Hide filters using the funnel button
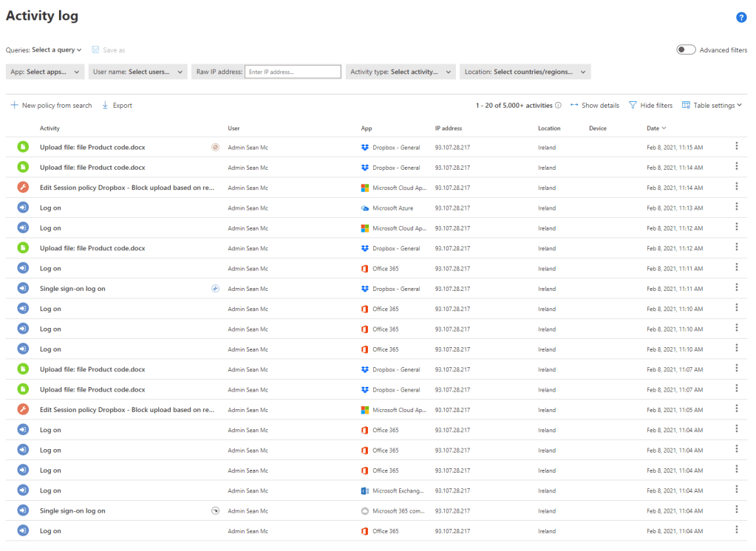This screenshot has width=756, height=551. pos(650,106)
